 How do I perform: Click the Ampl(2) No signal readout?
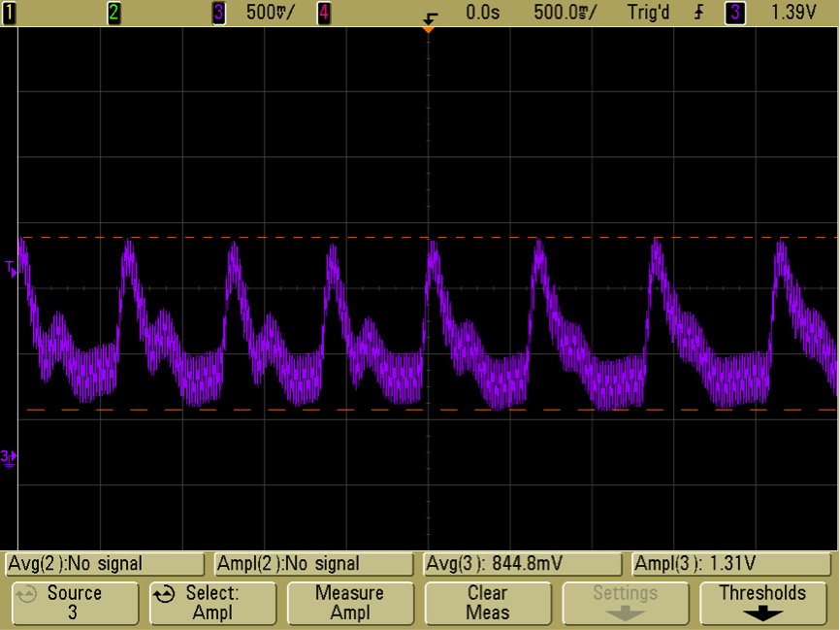[314, 564]
